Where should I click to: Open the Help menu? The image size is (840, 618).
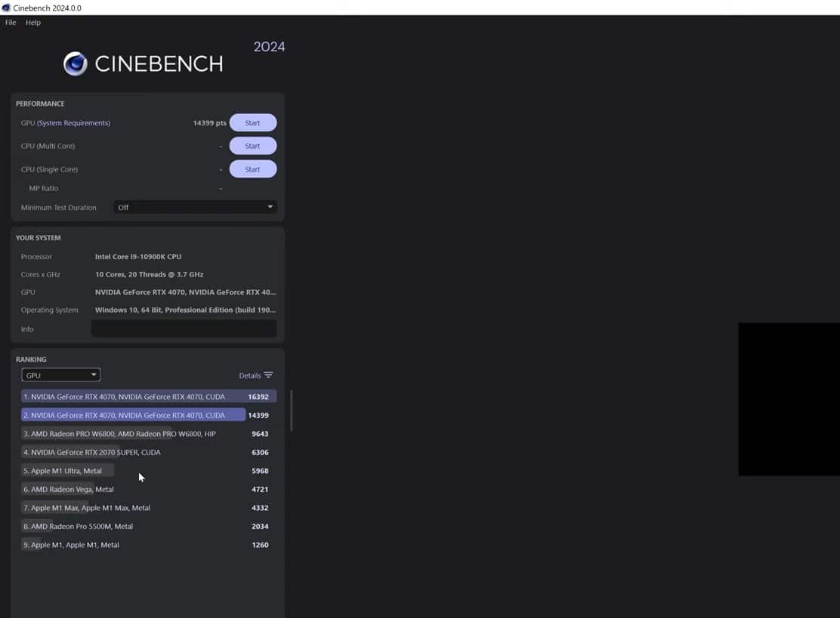[x=32, y=22]
